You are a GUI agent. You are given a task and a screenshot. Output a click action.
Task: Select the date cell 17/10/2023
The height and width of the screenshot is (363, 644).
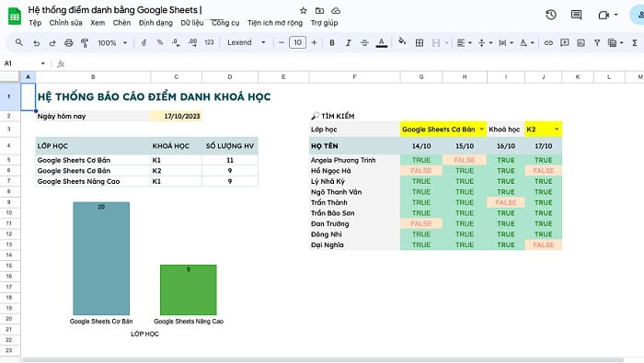[177, 116]
